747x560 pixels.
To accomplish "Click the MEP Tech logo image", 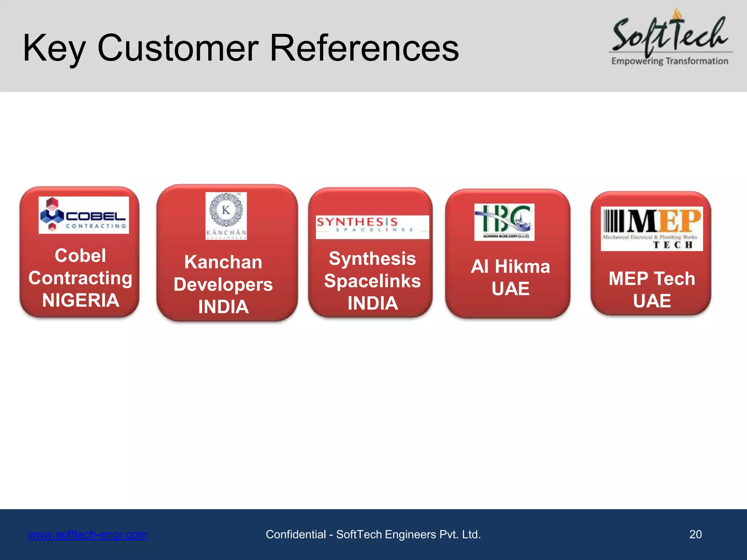I will [652, 229].
